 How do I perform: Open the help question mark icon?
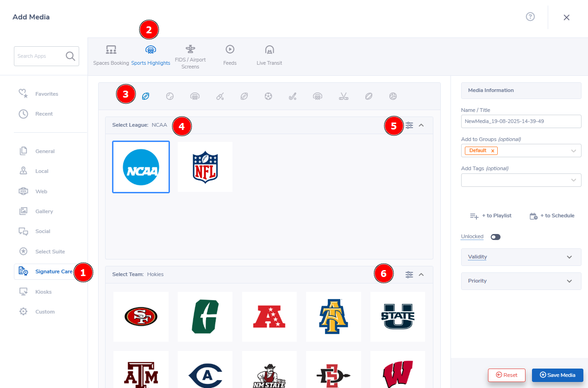pos(531,17)
